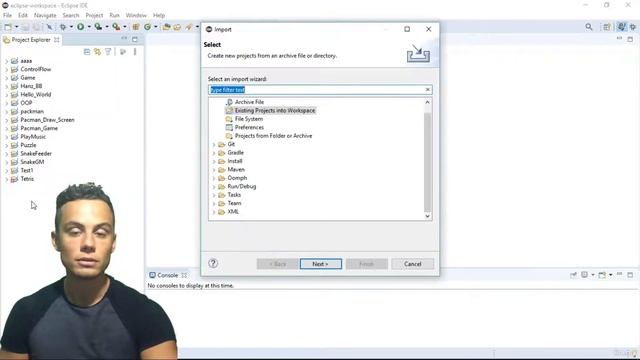Viewport: 640px width, 360px height.
Task: Select Existing Projects into Workspace
Action: [x=275, y=110]
